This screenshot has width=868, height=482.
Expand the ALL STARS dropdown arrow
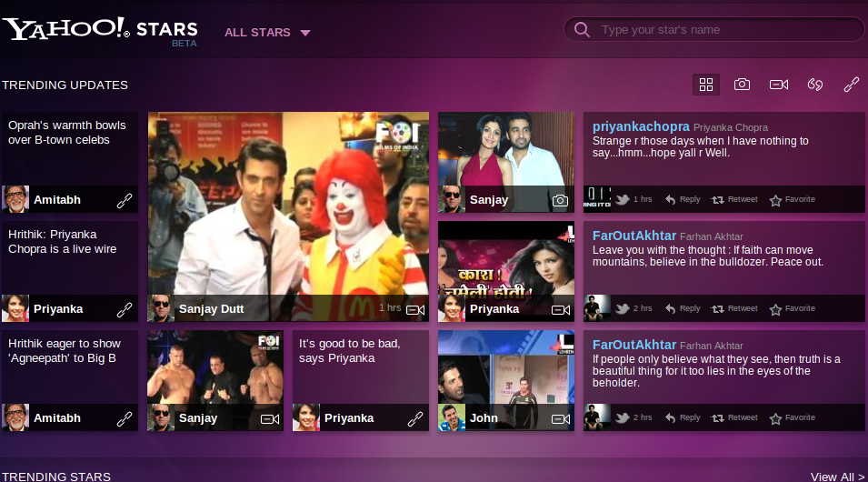tap(305, 33)
